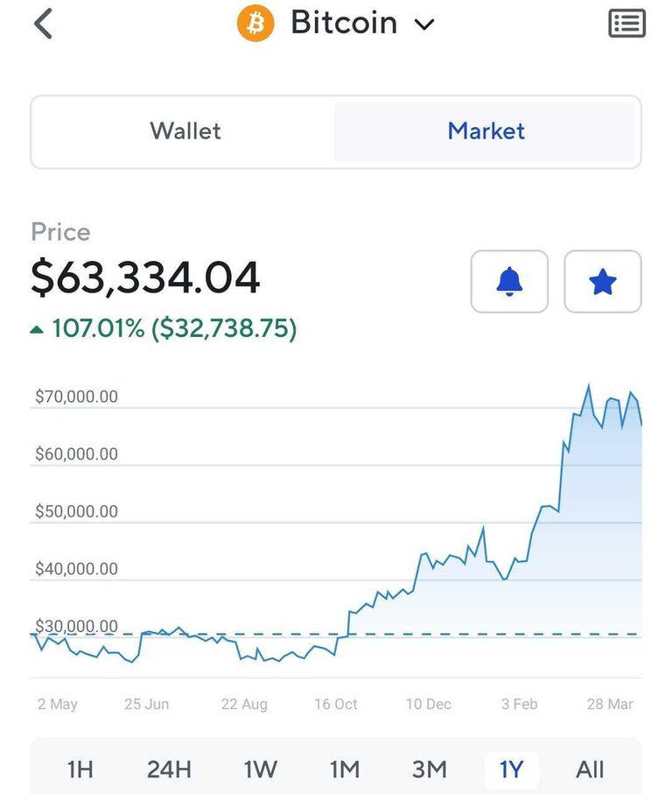
Task: Show the All time price history
Action: 590,769
